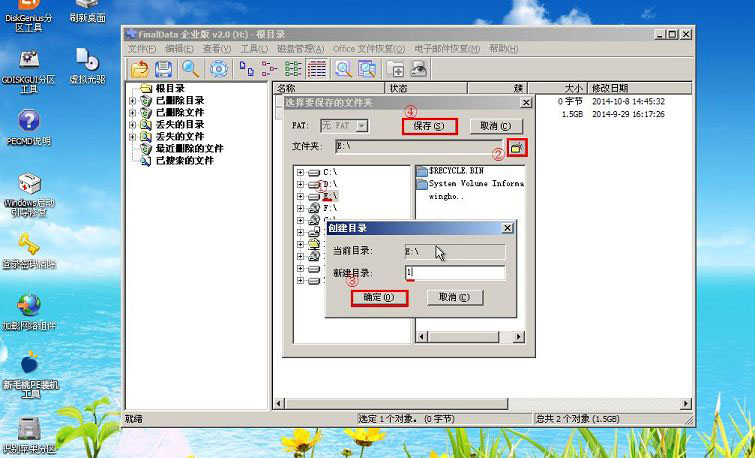Open DiskGenius分区工具 desktop icon

point(29,14)
